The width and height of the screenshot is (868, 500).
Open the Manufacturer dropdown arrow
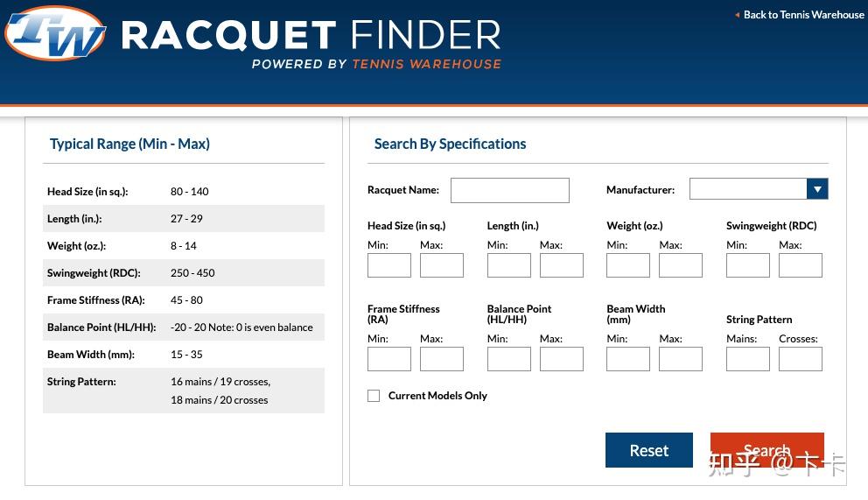816,189
